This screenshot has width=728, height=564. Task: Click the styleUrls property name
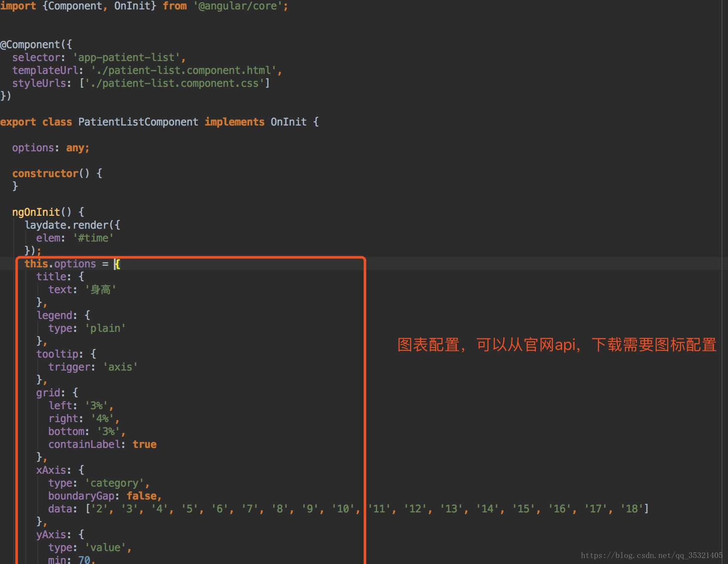tap(39, 83)
